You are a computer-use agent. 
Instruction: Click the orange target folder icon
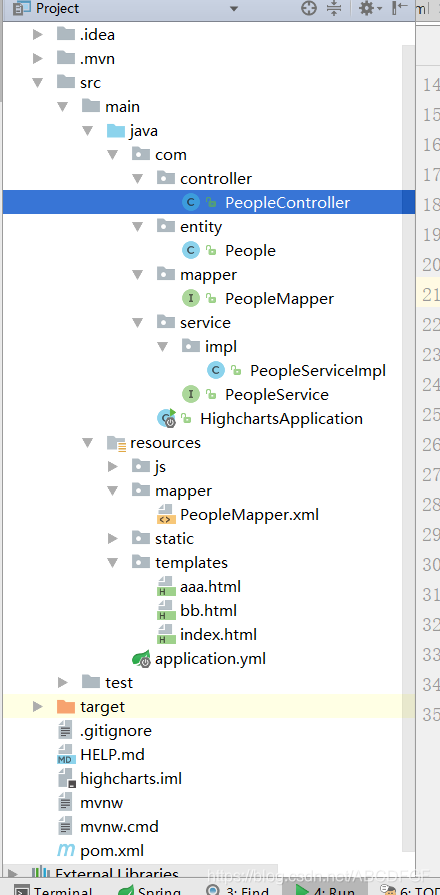tap(66, 707)
